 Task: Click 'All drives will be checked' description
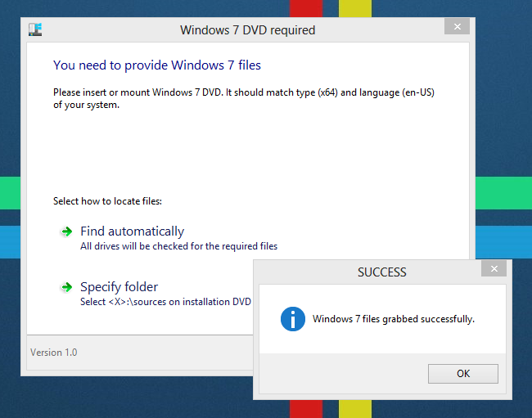178,246
